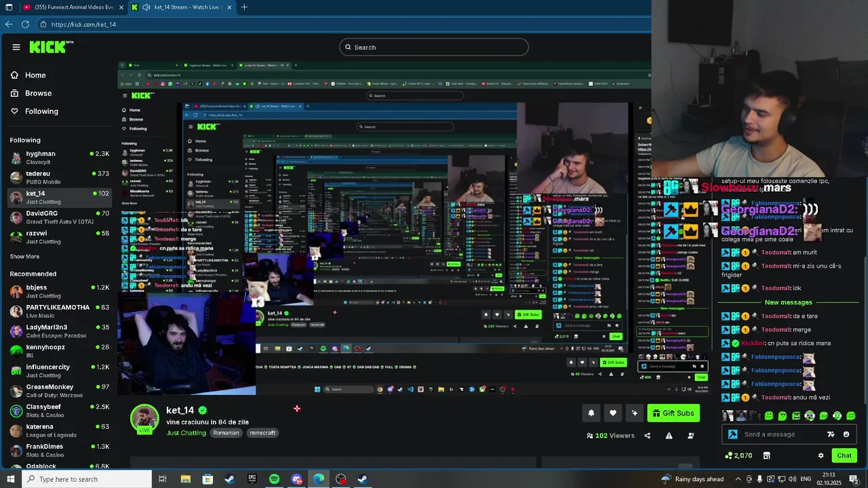Click ket_14 channel avatar with LIVE badge
Image resolution: width=868 pixels, height=488 pixels.
point(144,419)
